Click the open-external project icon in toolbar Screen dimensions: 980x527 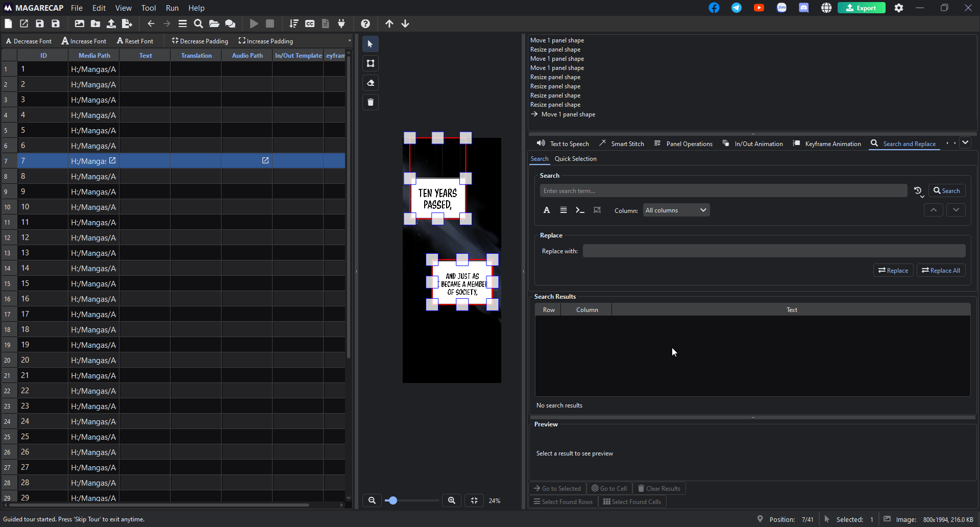pos(24,23)
